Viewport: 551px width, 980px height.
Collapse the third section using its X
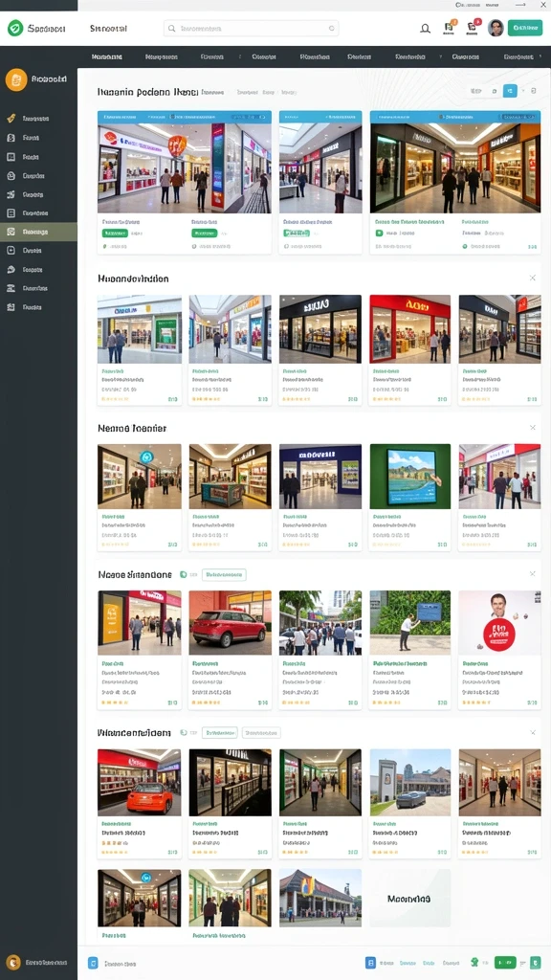coord(532,428)
